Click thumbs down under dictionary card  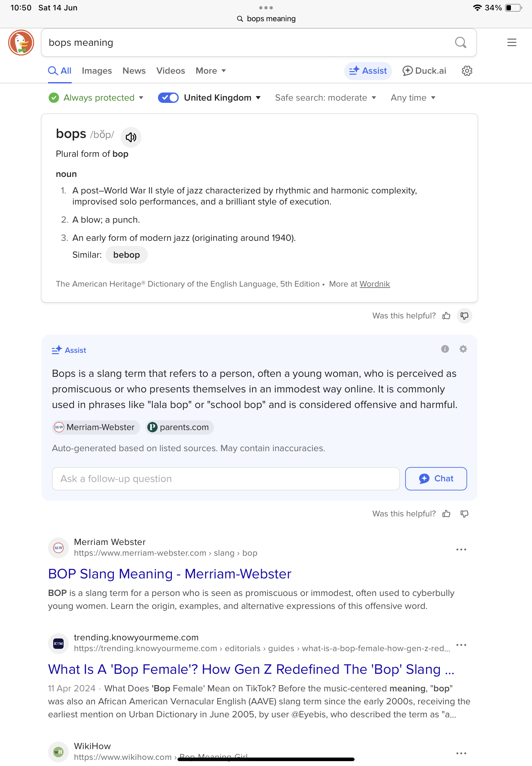[464, 316]
